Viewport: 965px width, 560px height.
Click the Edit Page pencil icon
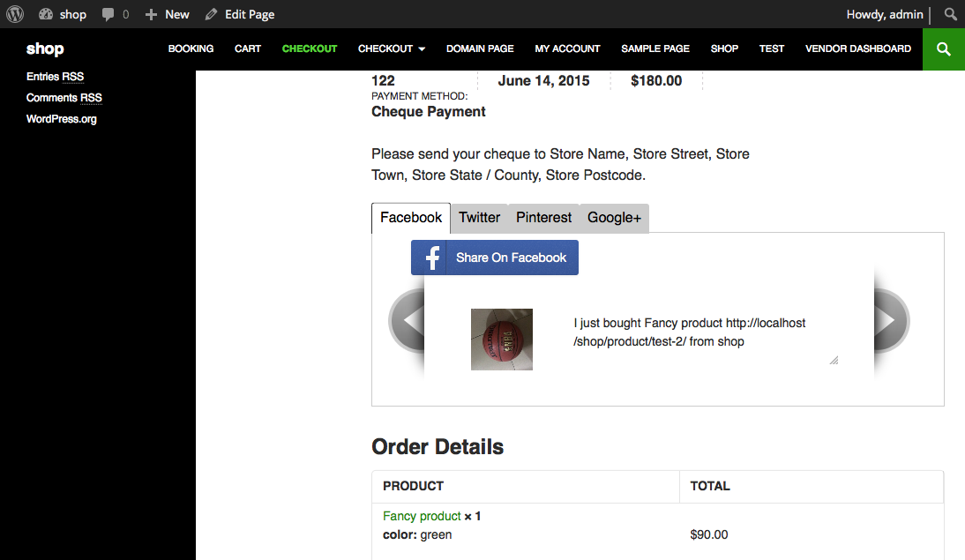pyautogui.click(x=211, y=15)
